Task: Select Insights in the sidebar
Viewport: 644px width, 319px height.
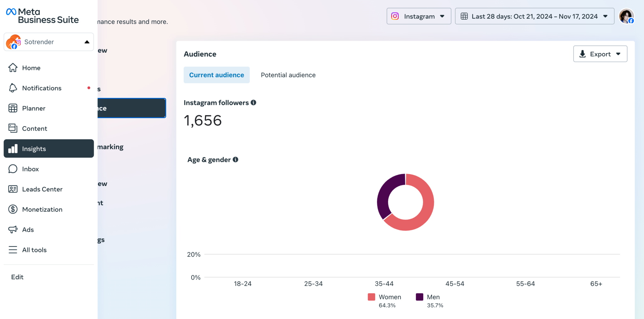Action: pos(34,149)
